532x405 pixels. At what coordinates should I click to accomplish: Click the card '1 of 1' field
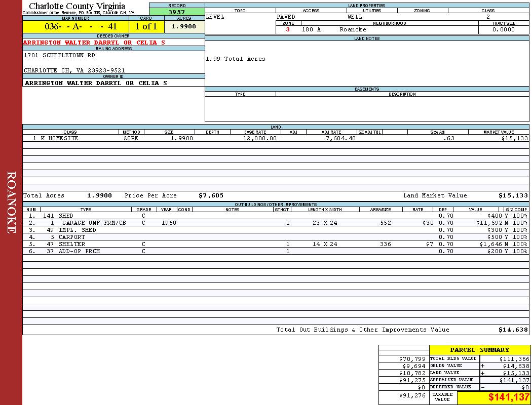click(x=146, y=26)
